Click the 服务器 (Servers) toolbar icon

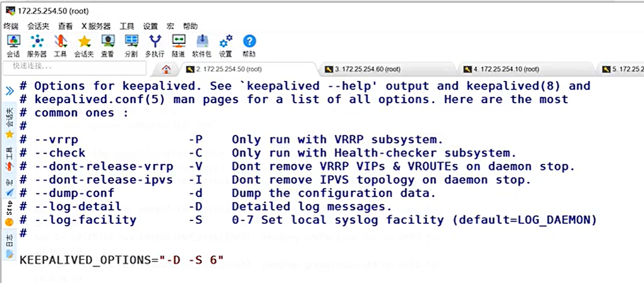36,46
